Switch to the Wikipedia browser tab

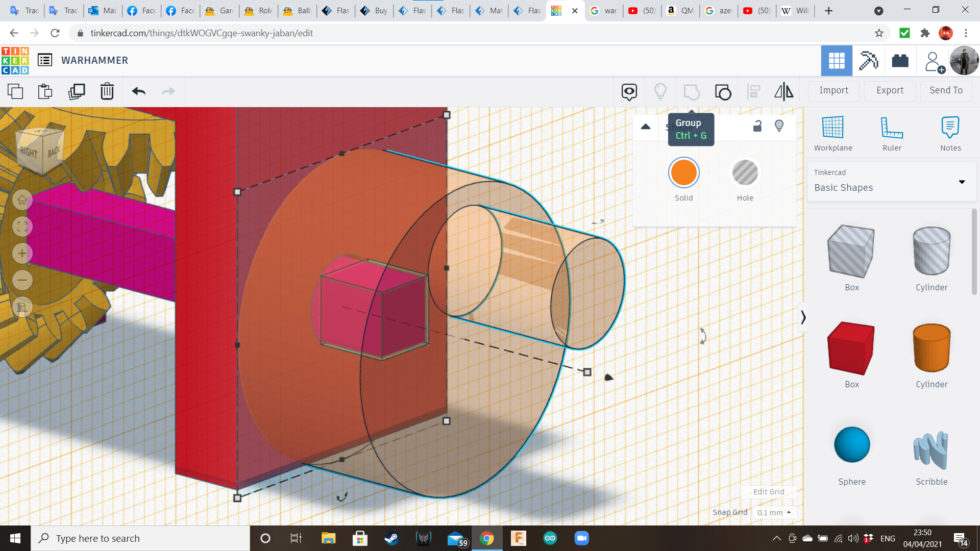pyautogui.click(x=795, y=11)
